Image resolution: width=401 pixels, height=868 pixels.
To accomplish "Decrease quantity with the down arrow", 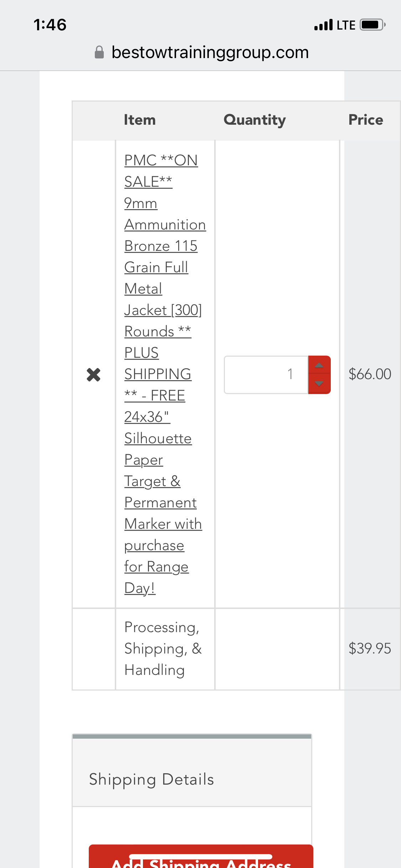I will [x=319, y=384].
